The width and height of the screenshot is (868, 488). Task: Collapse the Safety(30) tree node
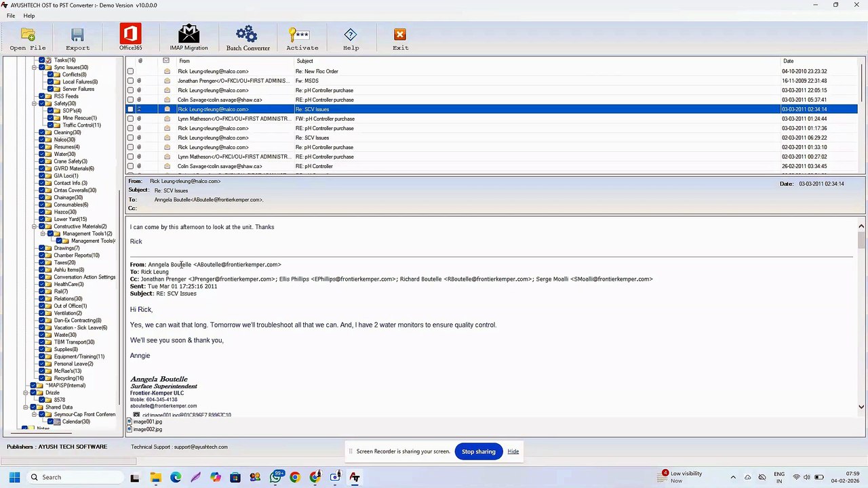(34, 104)
